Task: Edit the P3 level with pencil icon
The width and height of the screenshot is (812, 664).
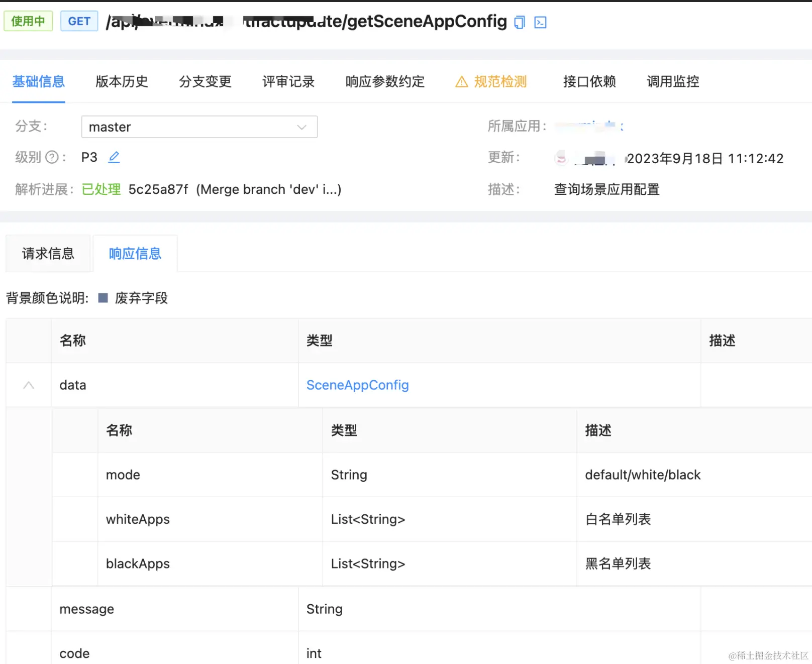Action: (114, 157)
